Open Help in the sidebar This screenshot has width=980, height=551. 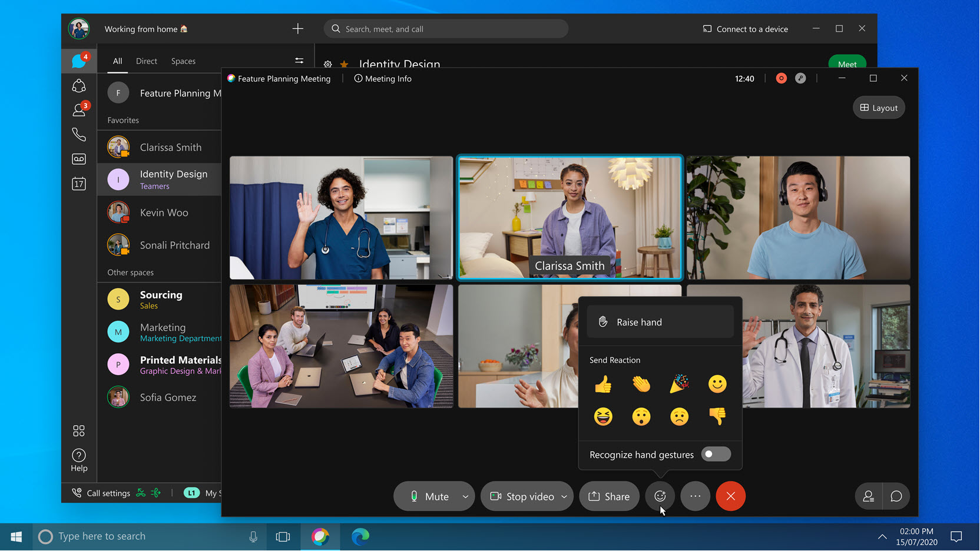click(79, 460)
